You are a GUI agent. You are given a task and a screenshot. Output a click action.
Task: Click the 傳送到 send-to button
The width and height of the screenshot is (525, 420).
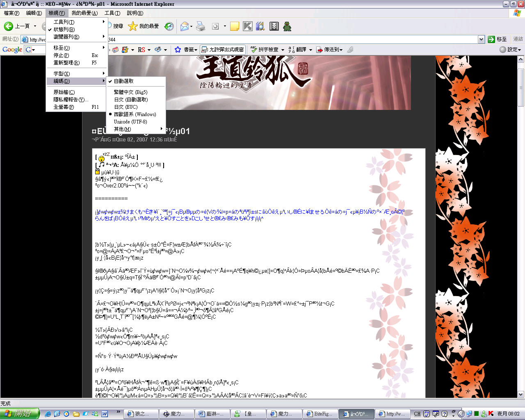point(329,50)
